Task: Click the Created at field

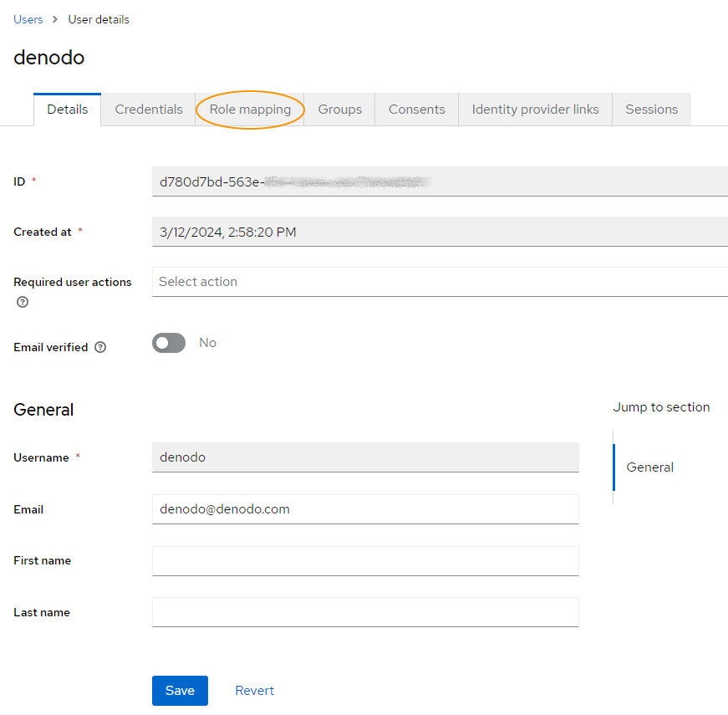Action: click(x=440, y=232)
